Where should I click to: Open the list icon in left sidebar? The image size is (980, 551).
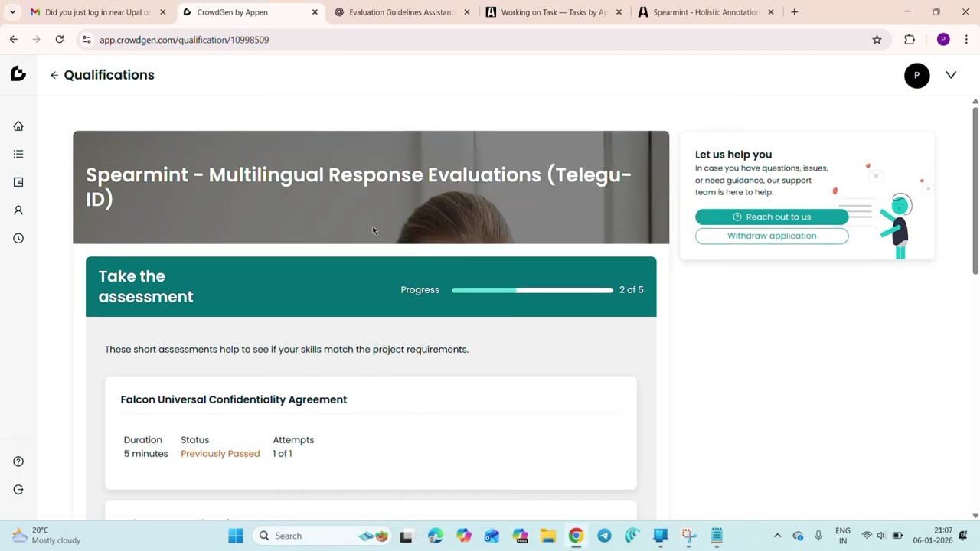coord(18,154)
